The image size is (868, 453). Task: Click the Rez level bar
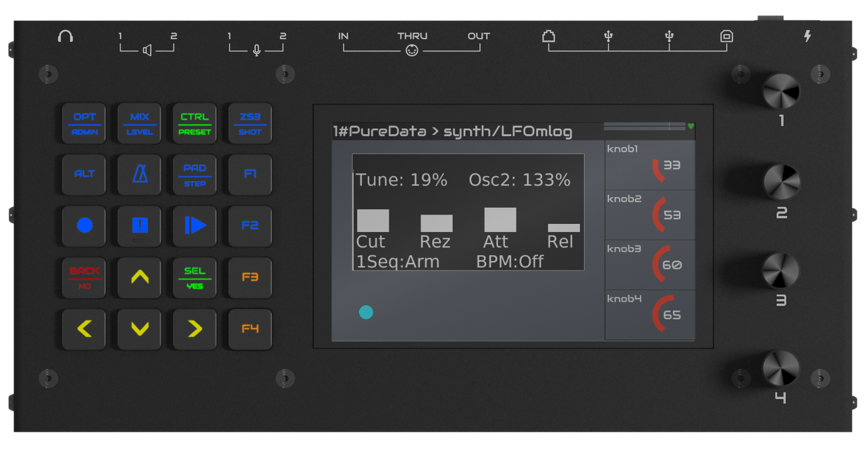(436, 223)
